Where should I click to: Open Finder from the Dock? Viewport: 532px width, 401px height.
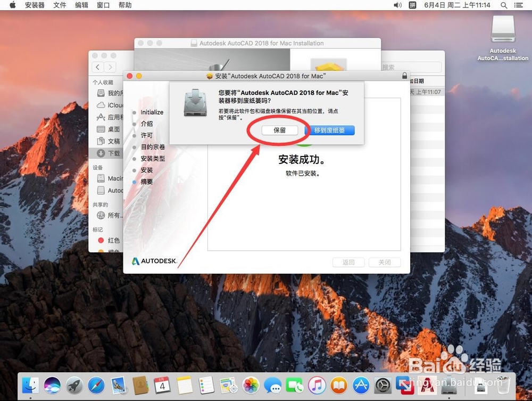tap(30, 386)
